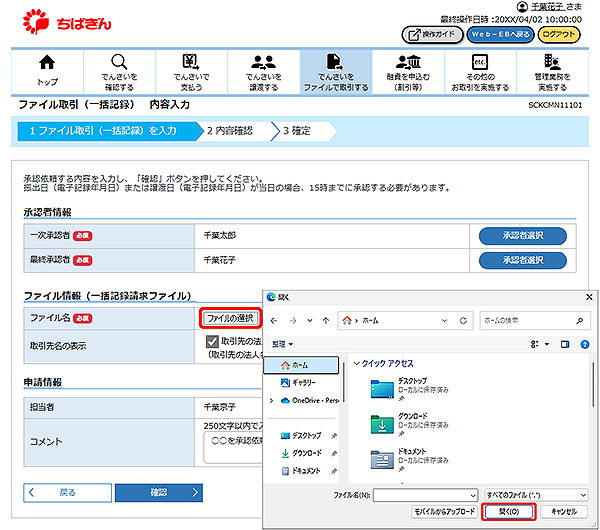Expand the address bar path dropdown
The width and height of the screenshot is (600, 530).
point(444,321)
